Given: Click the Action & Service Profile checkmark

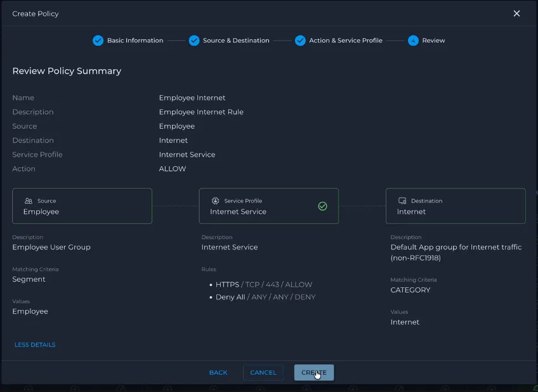Looking at the screenshot, I should (x=300, y=41).
